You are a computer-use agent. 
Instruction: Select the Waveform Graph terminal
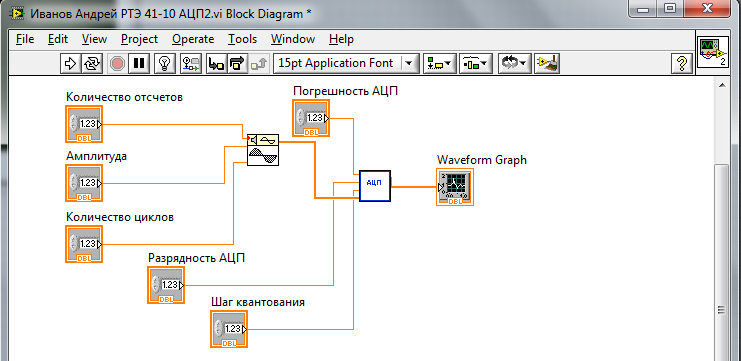455,187
